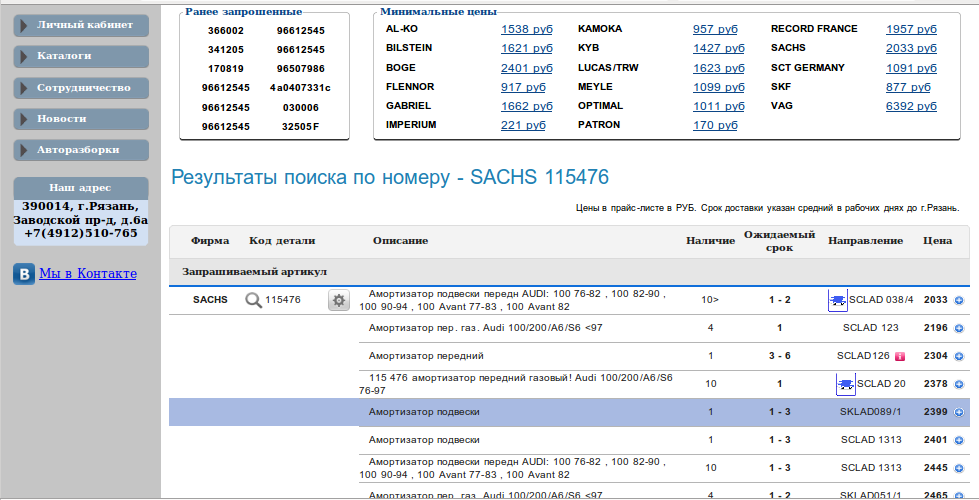The width and height of the screenshot is (979, 500).
Task: Open the AL-KO 1538 руб price link
Action: pyautogui.click(x=526, y=29)
